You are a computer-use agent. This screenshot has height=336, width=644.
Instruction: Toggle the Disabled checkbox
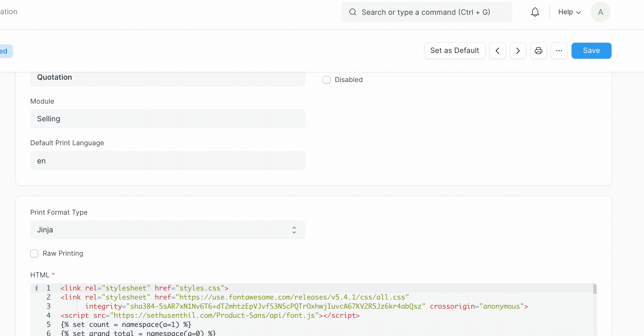(327, 80)
